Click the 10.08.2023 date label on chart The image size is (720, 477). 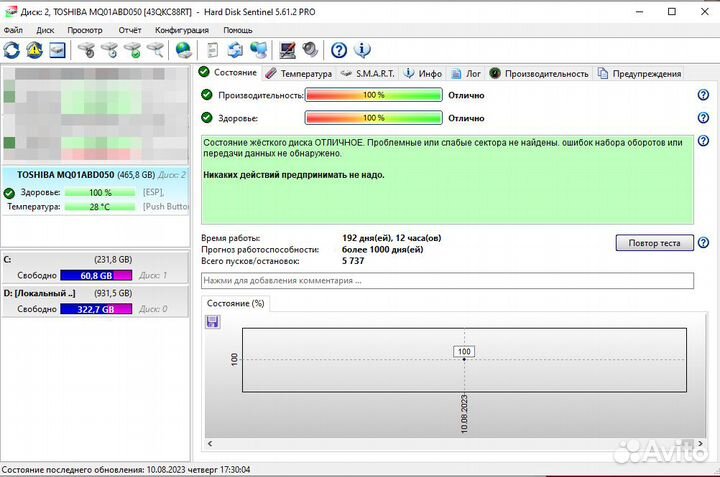464,414
